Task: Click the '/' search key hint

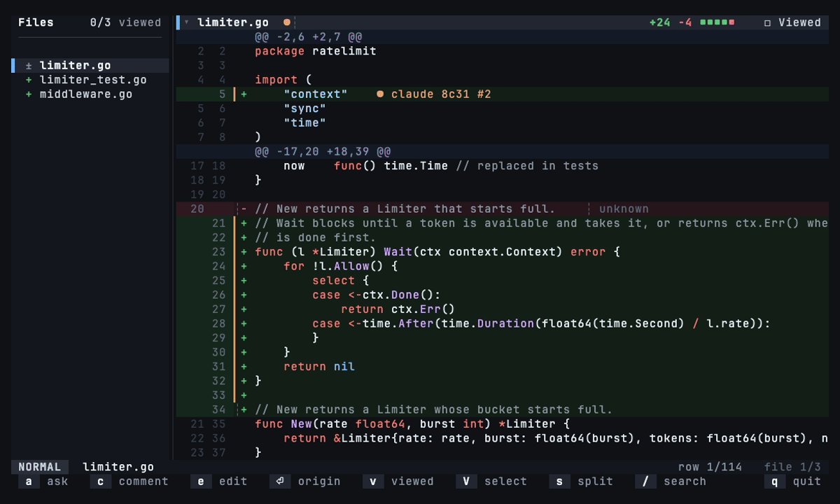Action: pyautogui.click(x=671, y=482)
